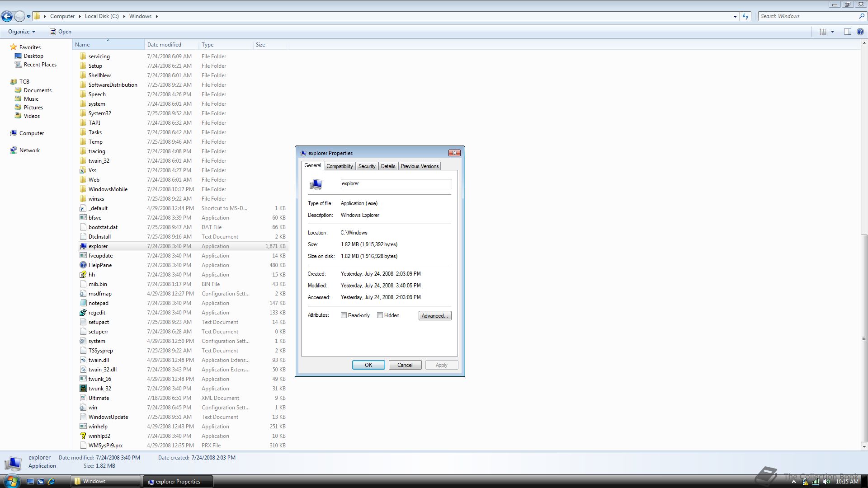The image size is (868, 488).
Task: Open Desktop in navigation pane
Action: (x=33, y=56)
